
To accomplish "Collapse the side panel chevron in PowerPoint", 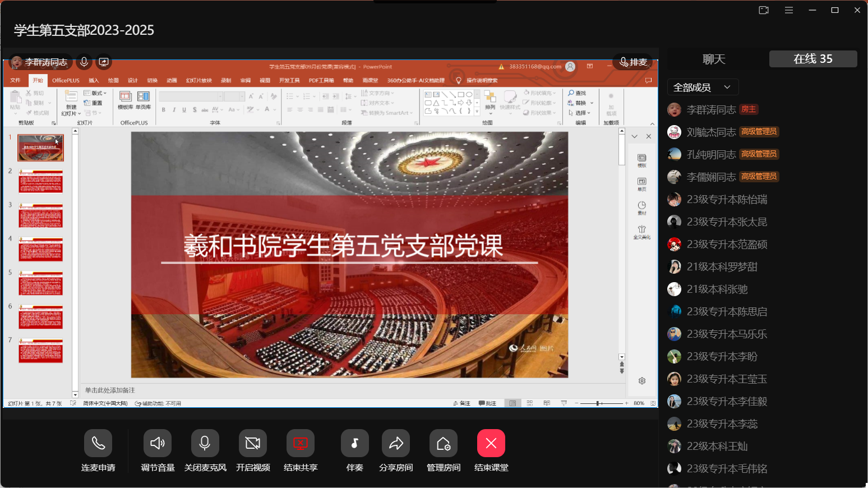I will click(634, 136).
